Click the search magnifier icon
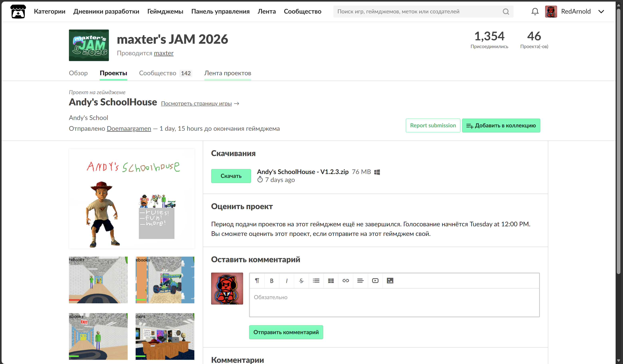 (x=506, y=12)
